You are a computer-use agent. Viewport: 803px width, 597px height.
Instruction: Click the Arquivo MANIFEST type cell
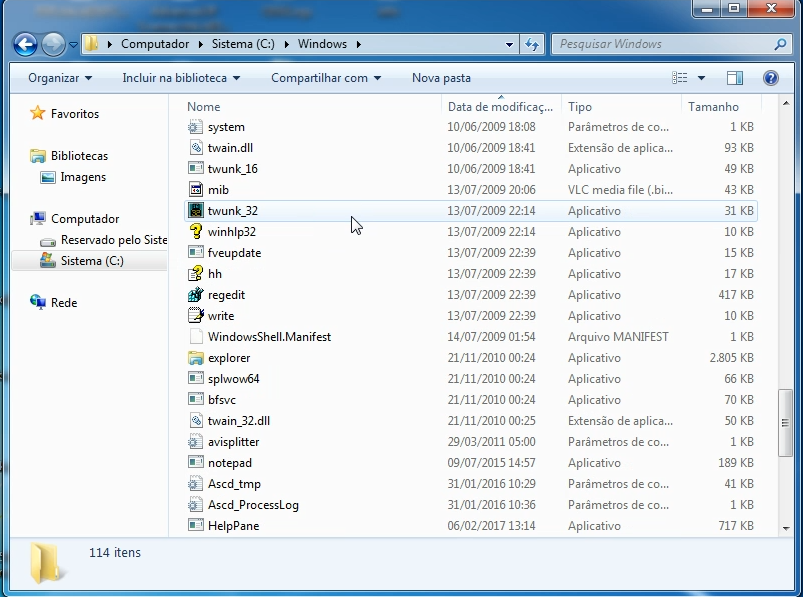tap(618, 336)
